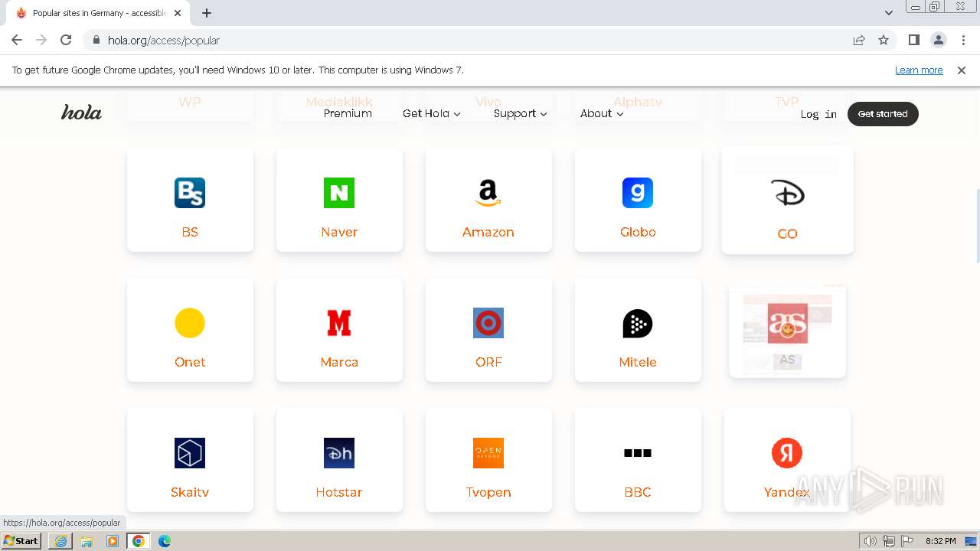980x551 pixels.
Task: Open the Edge taskbar icon
Action: pyautogui.click(x=165, y=541)
